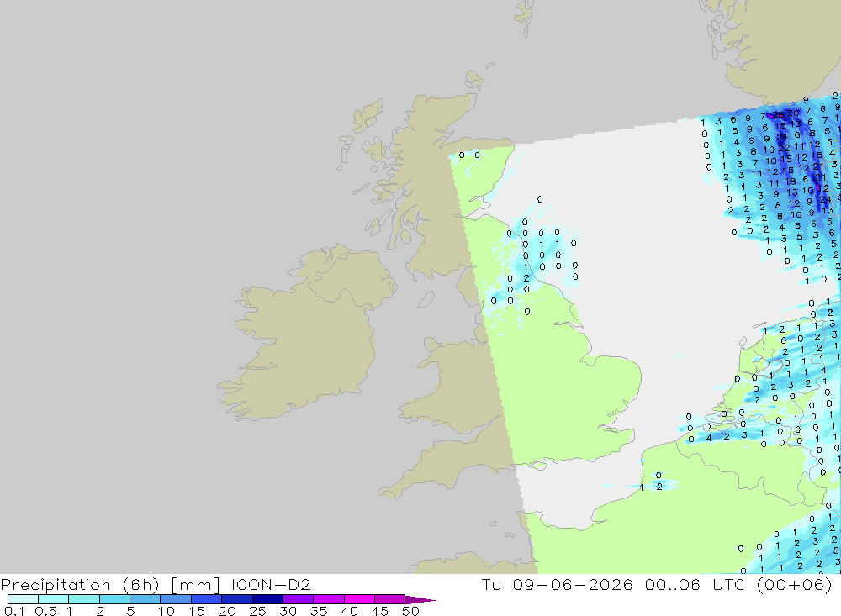Select the 2–5 mm legend color swatch
This screenshot has width=841, height=616.
coord(114,599)
